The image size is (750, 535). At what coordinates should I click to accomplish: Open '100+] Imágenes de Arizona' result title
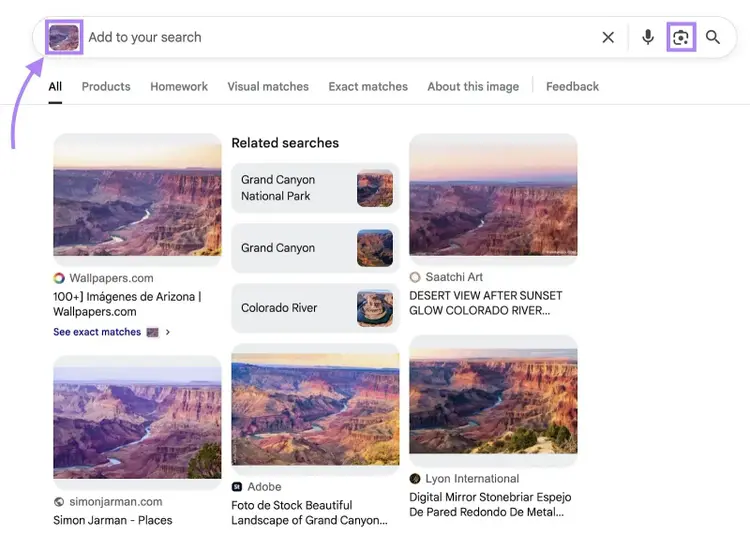click(x=127, y=304)
